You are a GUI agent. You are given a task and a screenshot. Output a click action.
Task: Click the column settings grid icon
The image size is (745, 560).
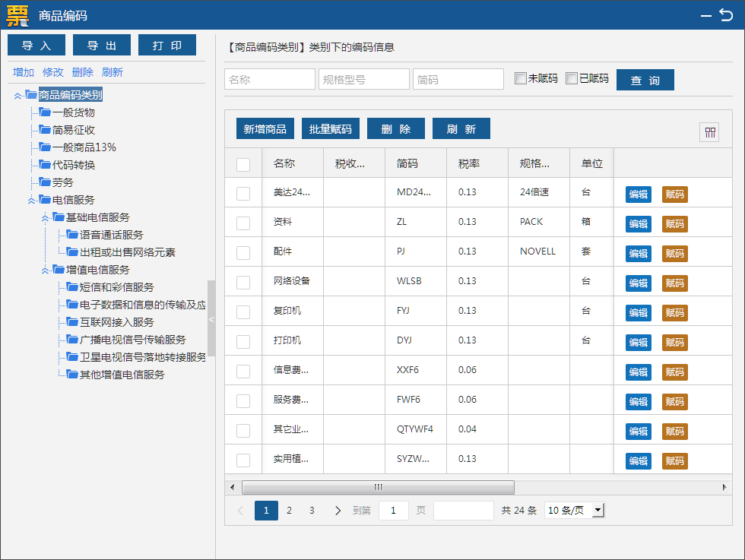pyautogui.click(x=710, y=132)
